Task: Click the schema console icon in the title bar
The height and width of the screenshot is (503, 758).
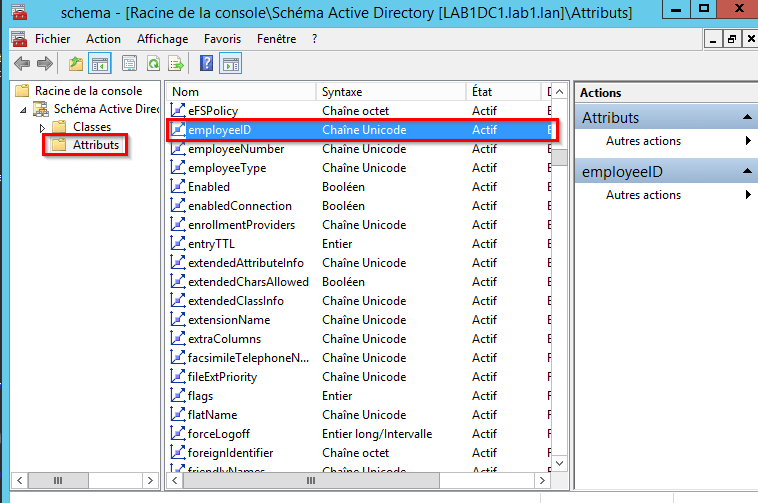Action: click(x=19, y=12)
